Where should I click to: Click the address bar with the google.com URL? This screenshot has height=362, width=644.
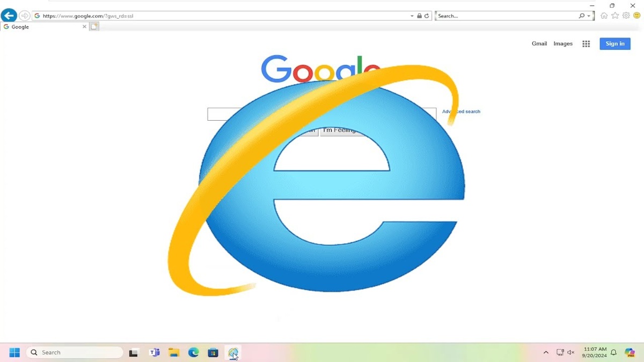point(220,16)
